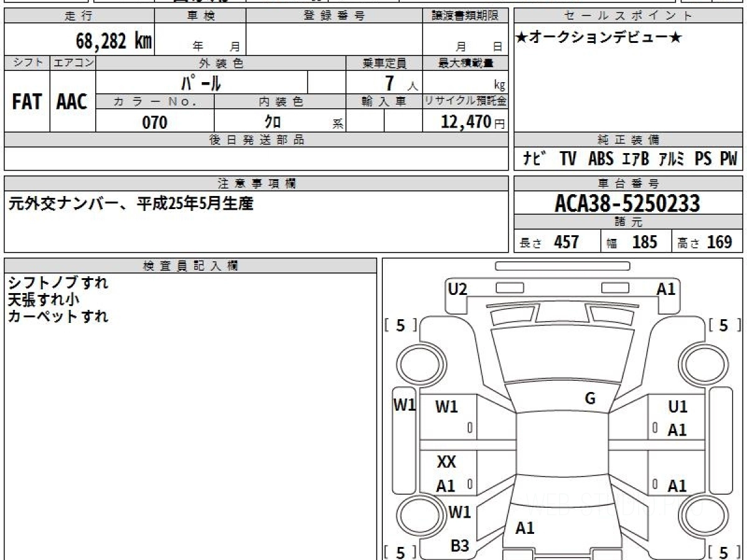The height and width of the screenshot is (560, 747).
Task: Click the U1 damage mark on diagram
Action: 677,407
